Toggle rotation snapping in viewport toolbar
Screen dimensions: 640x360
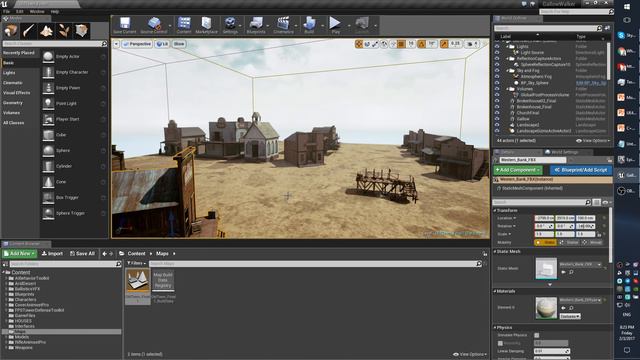point(422,44)
